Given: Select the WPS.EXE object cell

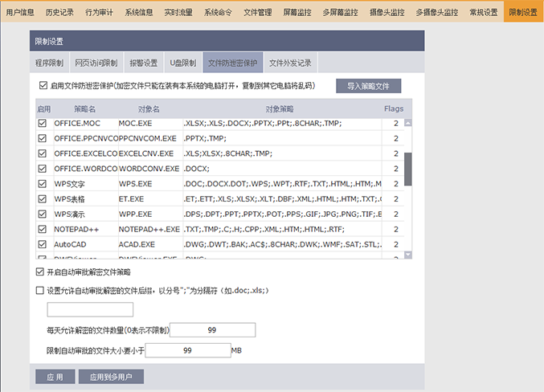Looking at the screenshot, I should coord(150,184).
